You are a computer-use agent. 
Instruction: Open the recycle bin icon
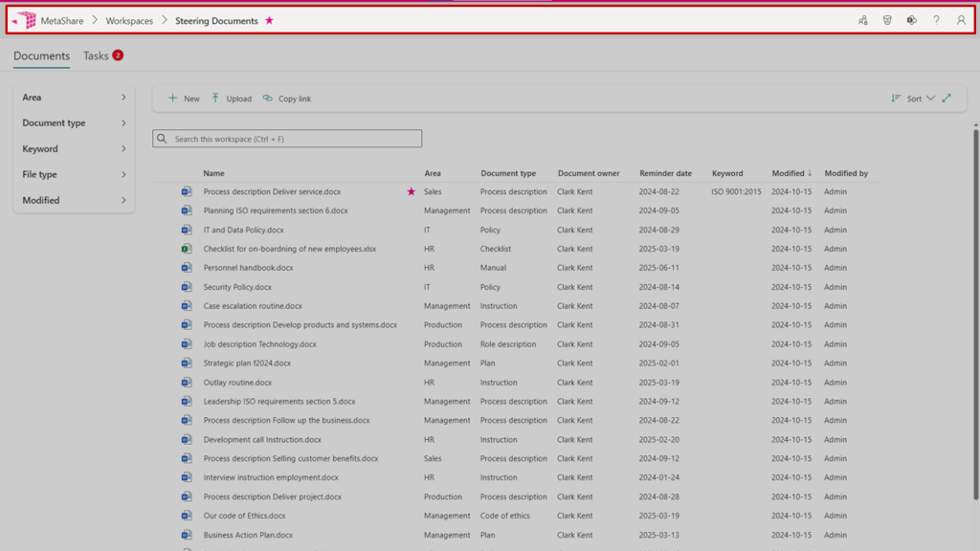pos(887,20)
